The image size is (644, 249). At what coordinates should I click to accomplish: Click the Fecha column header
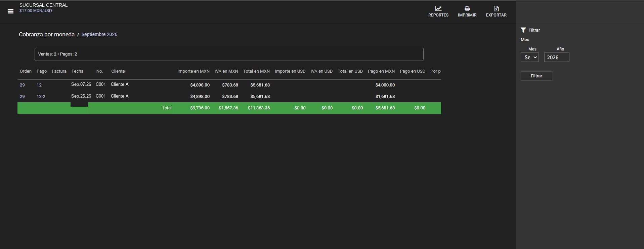(x=77, y=71)
